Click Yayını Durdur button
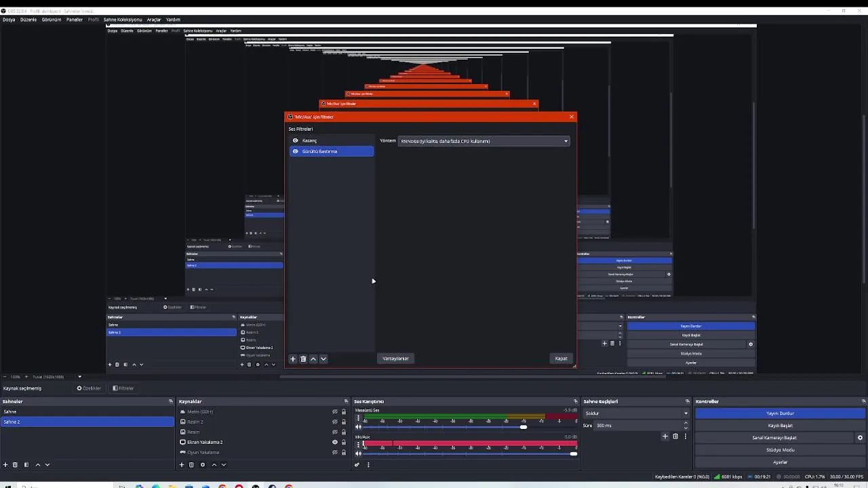868x488 pixels. pyautogui.click(x=781, y=413)
